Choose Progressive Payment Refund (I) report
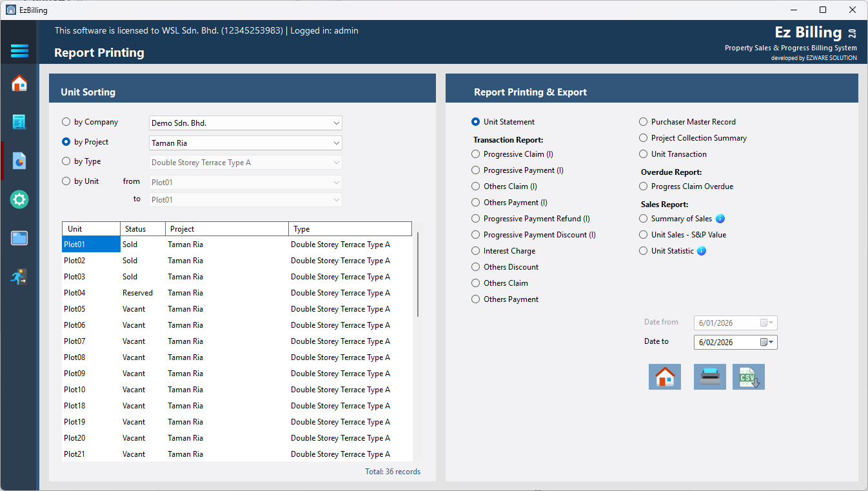 (x=531, y=219)
